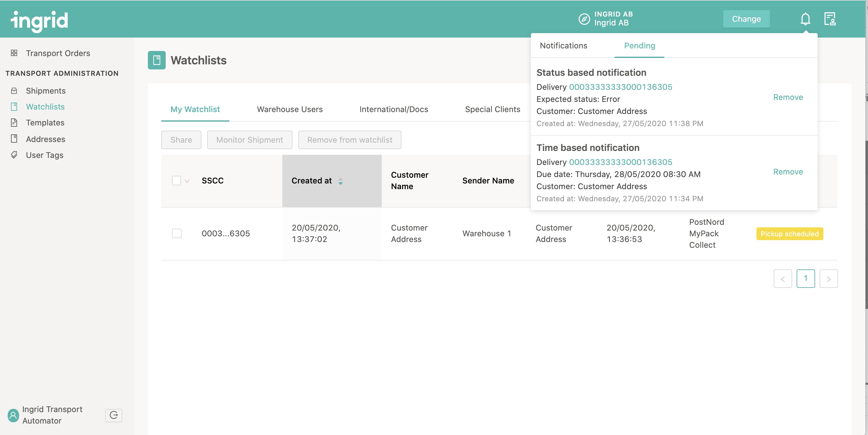868x435 pixels.
Task: Expand the select-all dropdown chevron
Action: tap(187, 181)
